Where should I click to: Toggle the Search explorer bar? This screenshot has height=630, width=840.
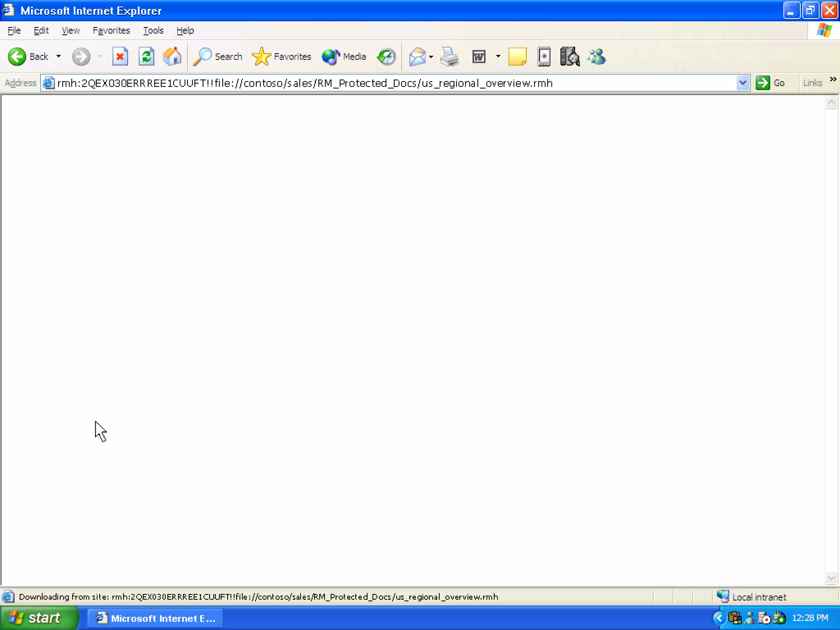(x=218, y=57)
